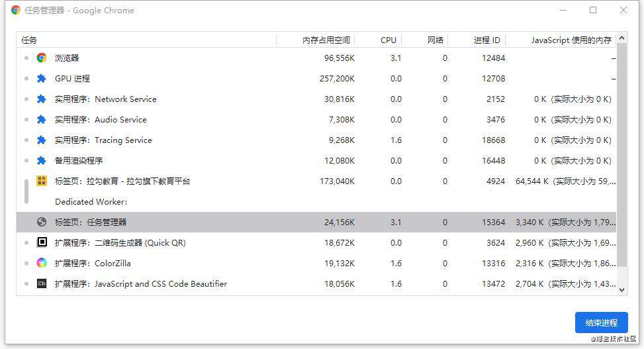Click process ID 15364
Image resolution: width=644 pixels, height=349 pixels.
pyautogui.click(x=493, y=223)
